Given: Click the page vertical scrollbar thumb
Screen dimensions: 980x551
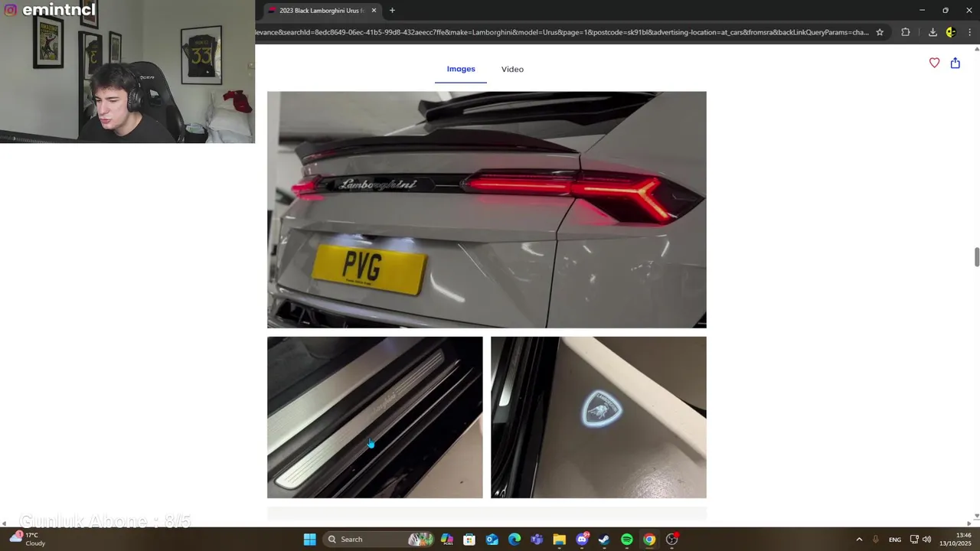Looking at the screenshot, I should 976,257.
